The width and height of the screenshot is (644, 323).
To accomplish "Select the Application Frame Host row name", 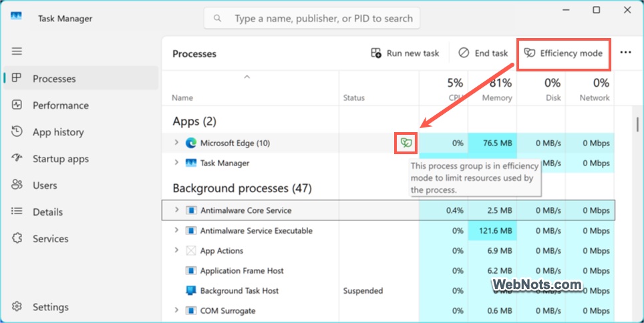I will pyautogui.click(x=242, y=271).
